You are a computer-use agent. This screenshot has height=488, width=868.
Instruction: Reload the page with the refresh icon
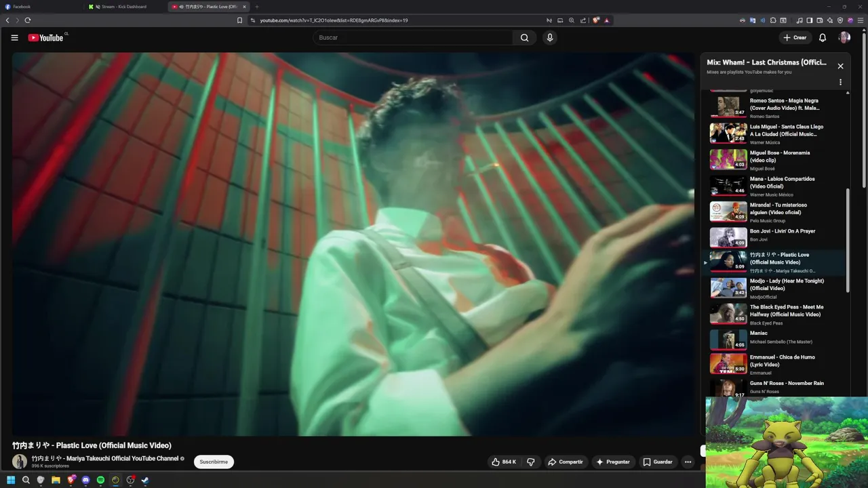coord(28,20)
